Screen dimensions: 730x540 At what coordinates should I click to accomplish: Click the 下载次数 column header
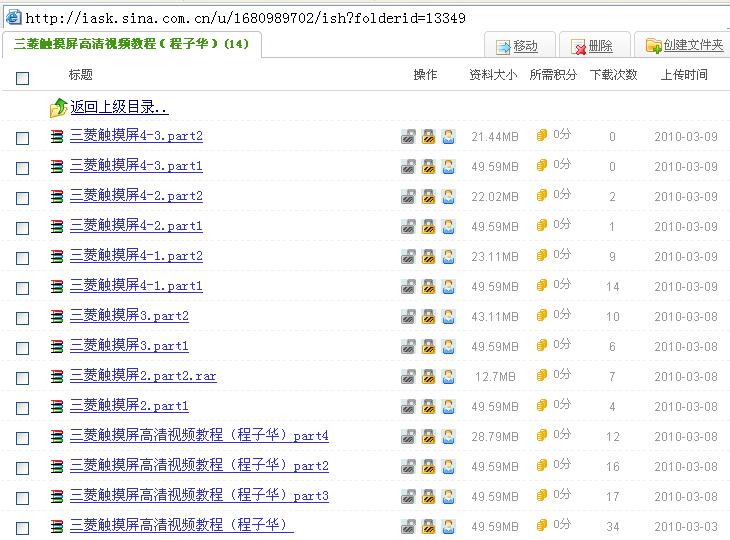614,74
